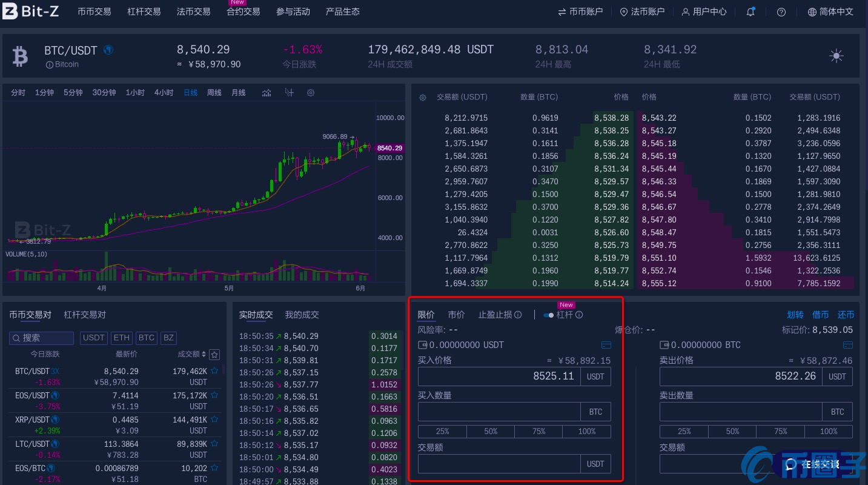Open 法币交易 nav menu
868x485 pixels.
coord(194,12)
